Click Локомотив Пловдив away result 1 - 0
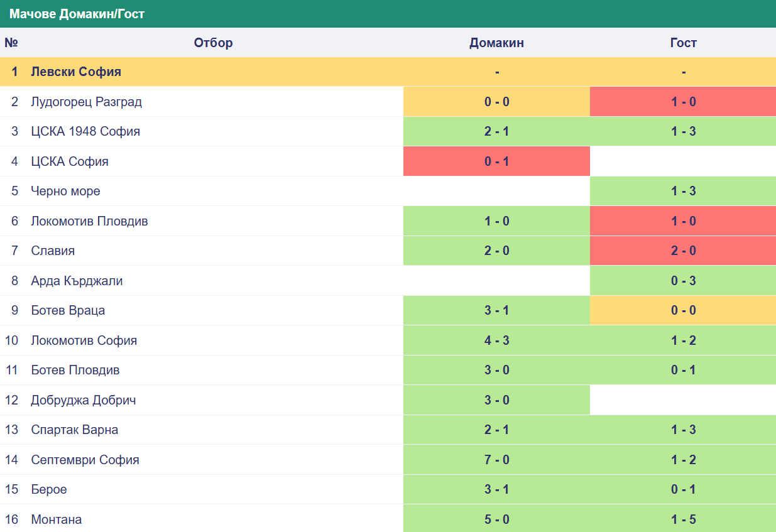 point(683,221)
